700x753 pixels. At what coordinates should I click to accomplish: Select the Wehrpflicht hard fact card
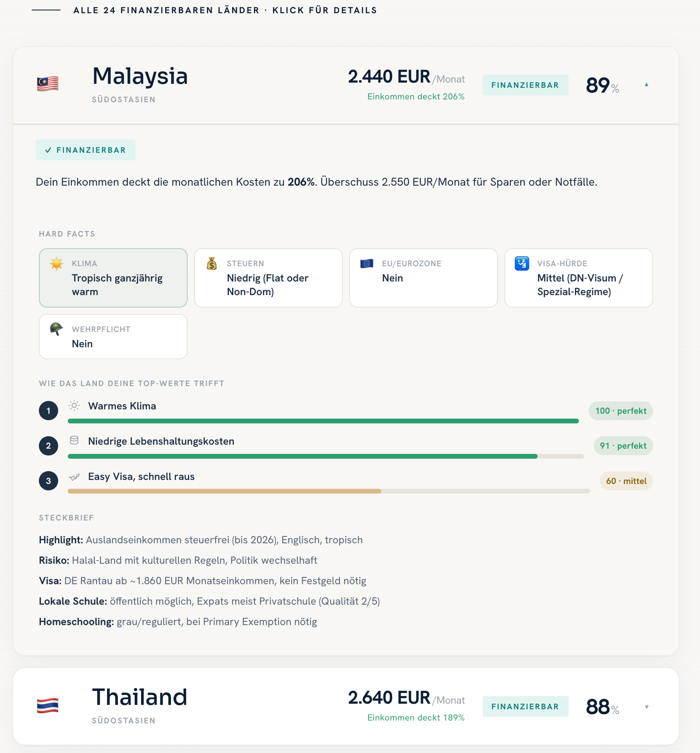tap(113, 336)
